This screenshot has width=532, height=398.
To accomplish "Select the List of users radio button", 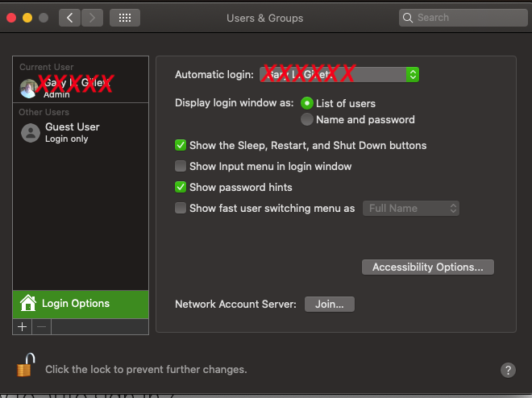I will click(307, 103).
